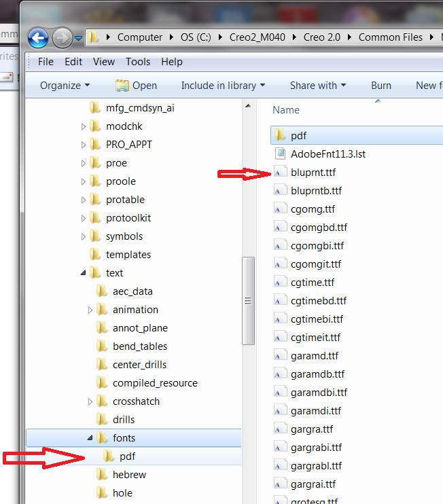Screen dimensions: 443x504
Task: Select the bluprnt.ttf font file icon
Action: click(x=280, y=173)
